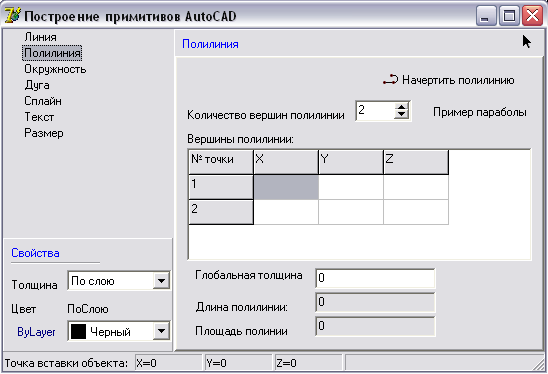The width and height of the screenshot is (548, 374).
Task: Increase the vertex count with the up arrow
Action: 402,107
